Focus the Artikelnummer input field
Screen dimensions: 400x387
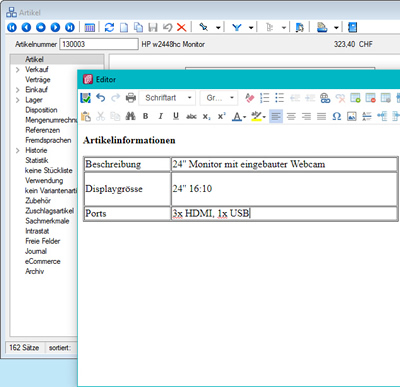[99, 44]
